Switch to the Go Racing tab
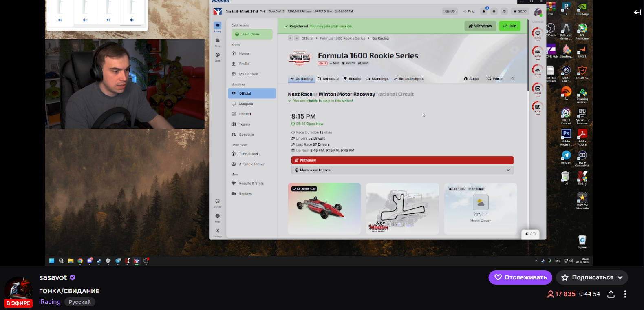The height and width of the screenshot is (310, 644). tap(302, 79)
